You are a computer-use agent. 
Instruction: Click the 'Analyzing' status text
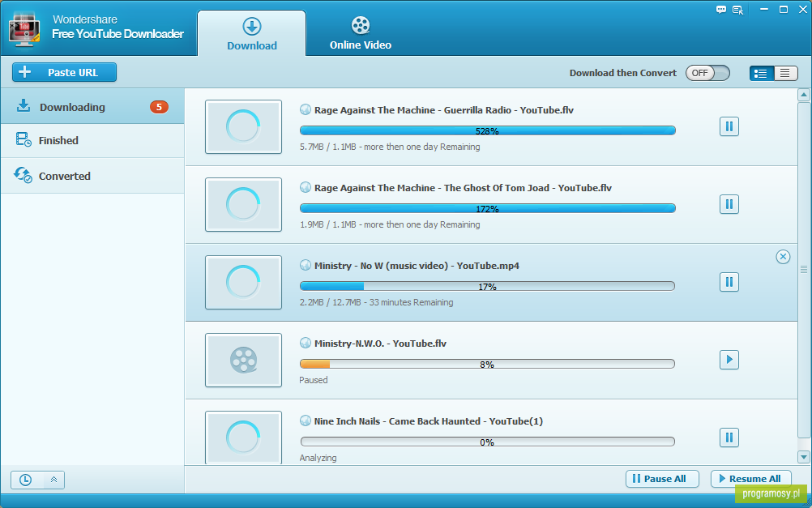click(x=318, y=458)
